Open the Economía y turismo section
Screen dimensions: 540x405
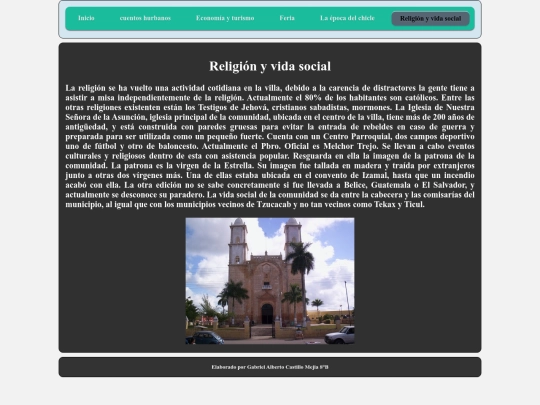click(225, 18)
